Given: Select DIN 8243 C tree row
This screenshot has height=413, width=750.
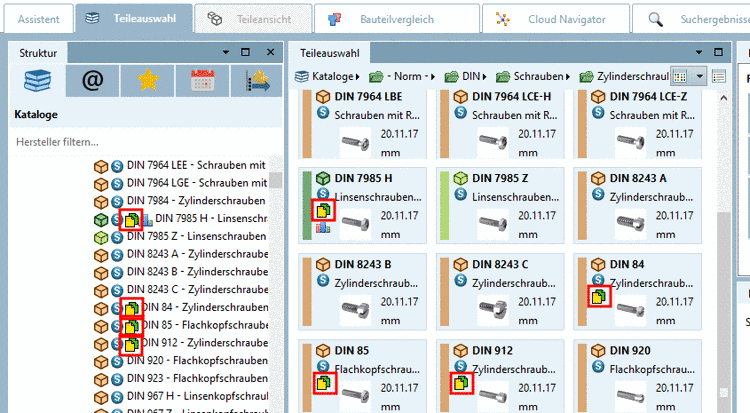Looking at the screenshot, I should click(x=180, y=290).
